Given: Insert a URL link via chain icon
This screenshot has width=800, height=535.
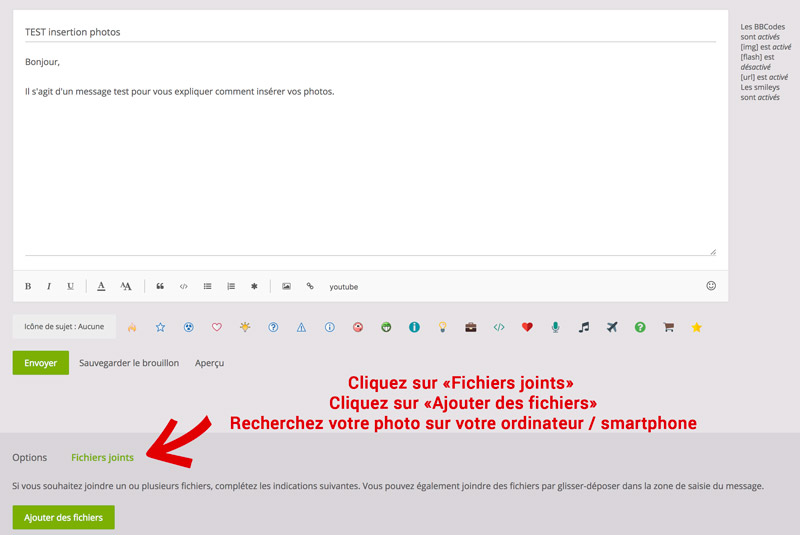Looking at the screenshot, I should [310, 286].
